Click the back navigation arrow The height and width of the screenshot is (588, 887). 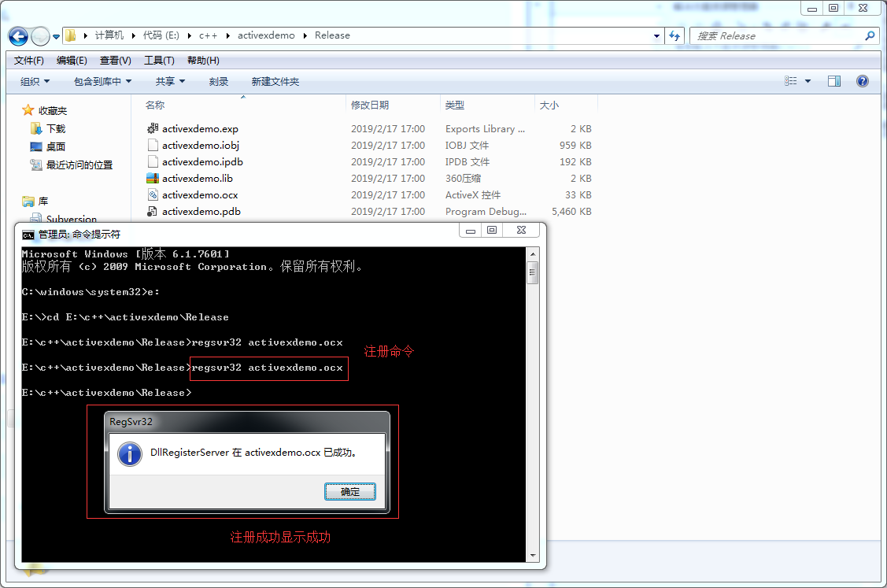point(17,35)
